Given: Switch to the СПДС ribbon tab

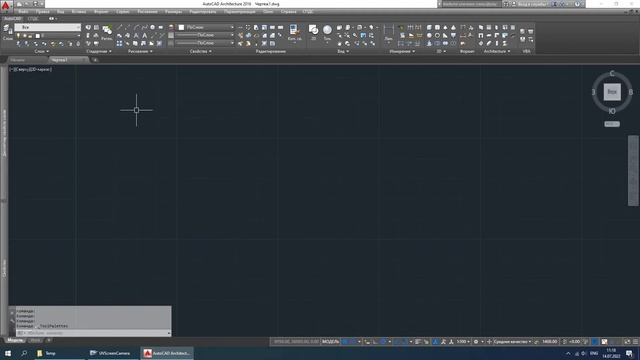Looking at the screenshot, I should coord(33,19).
